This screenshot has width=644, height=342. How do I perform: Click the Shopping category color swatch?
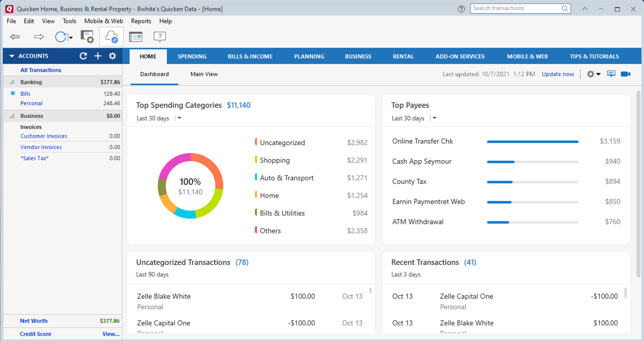point(256,160)
